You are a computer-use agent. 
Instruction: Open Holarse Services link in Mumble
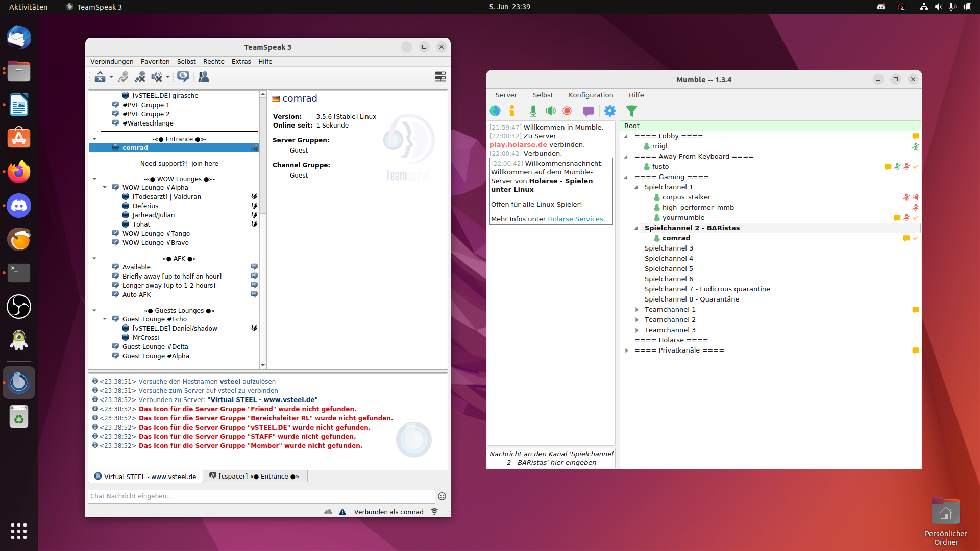tap(575, 219)
